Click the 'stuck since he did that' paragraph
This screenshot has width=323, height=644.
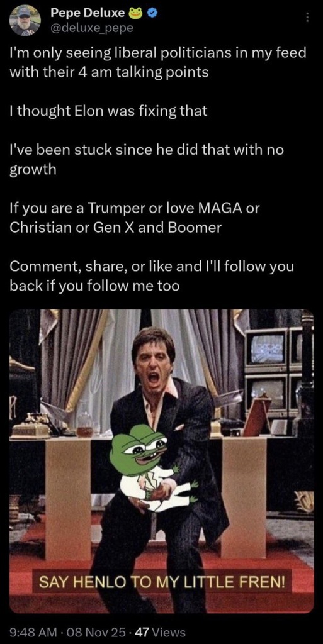146,159
